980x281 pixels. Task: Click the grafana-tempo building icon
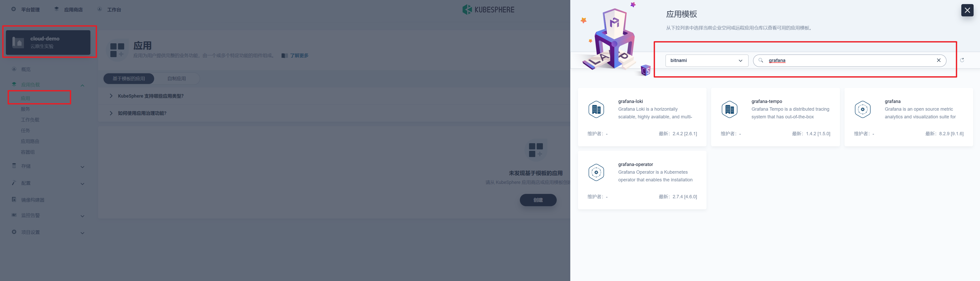pos(729,110)
